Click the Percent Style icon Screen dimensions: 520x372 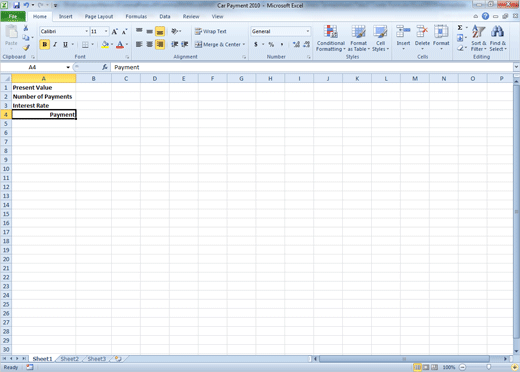(x=271, y=44)
